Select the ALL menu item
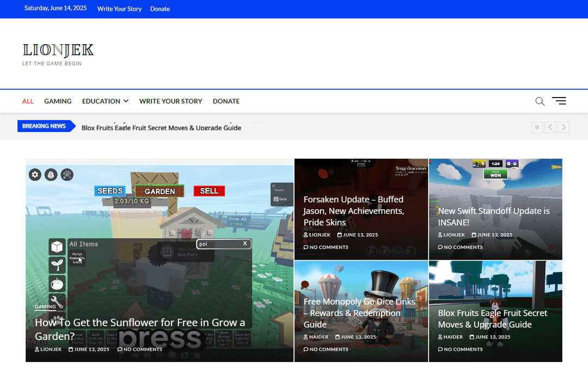588x368 pixels. click(x=28, y=101)
